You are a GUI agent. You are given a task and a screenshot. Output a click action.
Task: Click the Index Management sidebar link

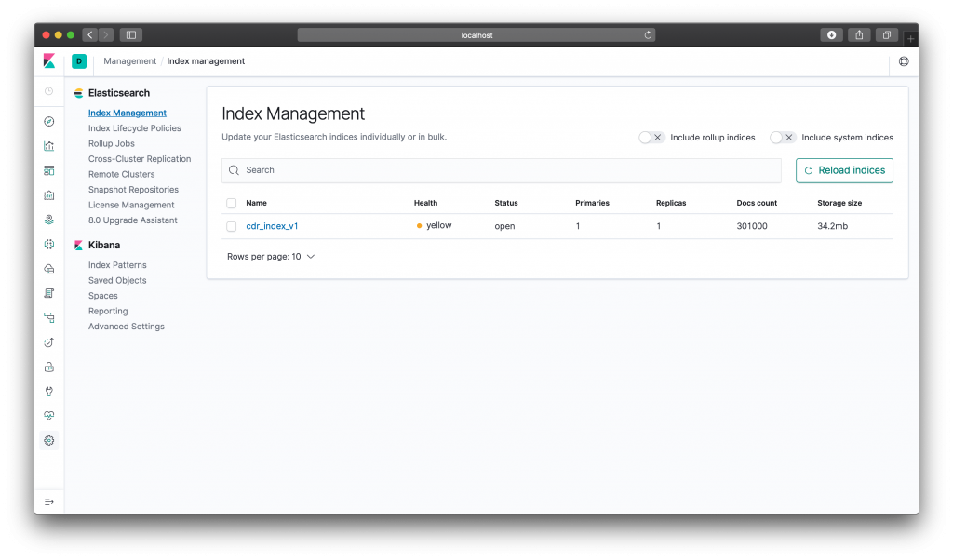coord(127,113)
